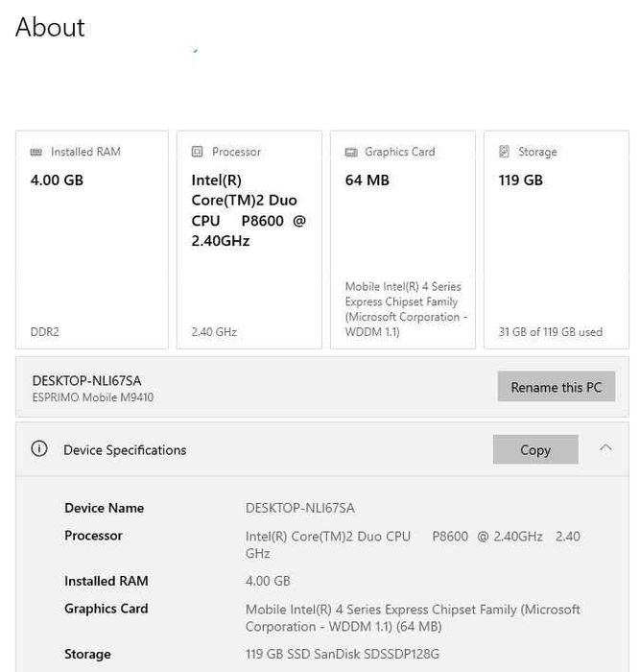Click the Processor label in specifications
This screenshot has width=640, height=672.
(93, 536)
